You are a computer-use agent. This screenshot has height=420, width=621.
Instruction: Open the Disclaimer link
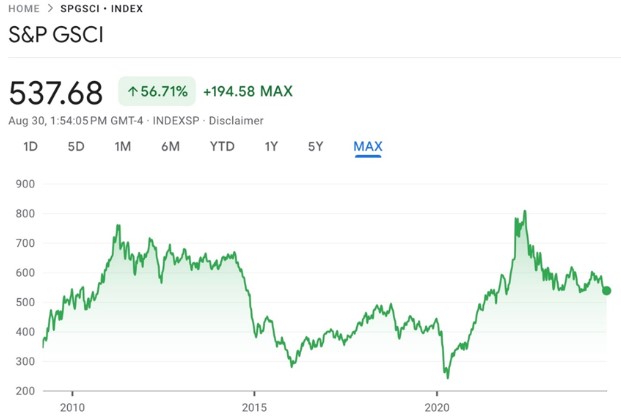(237, 120)
